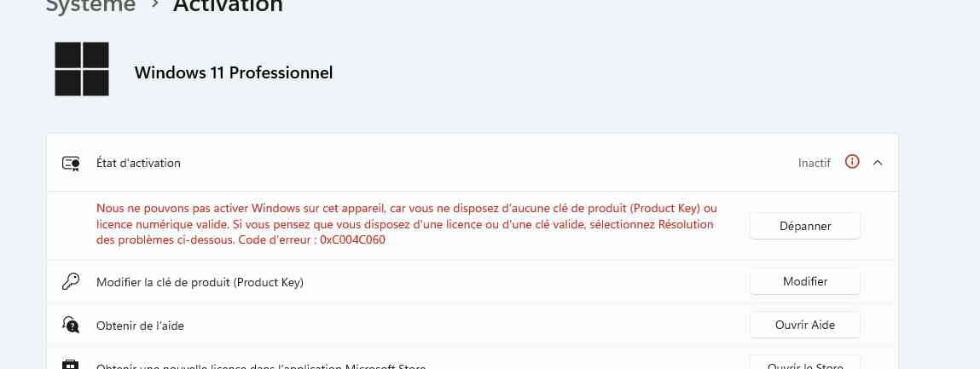The image size is (980, 369).
Task: Click the breadcrumb arrow separator
Action: (155, 5)
